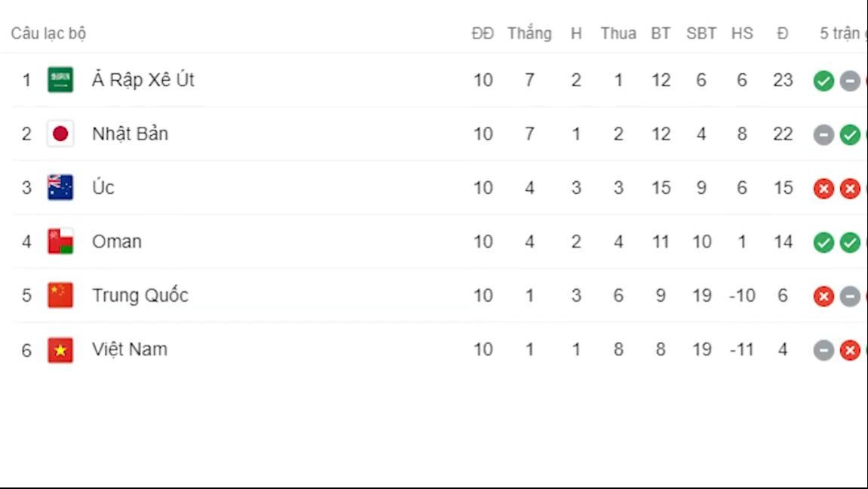The image size is (868, 489).
Task: Click the China flag icon
Action: [60, 295]
